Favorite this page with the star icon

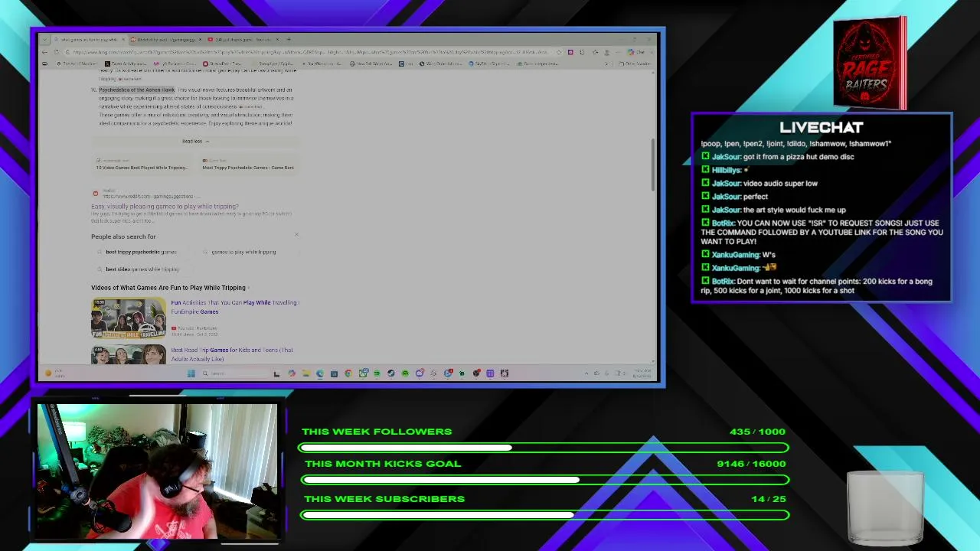coord(559,52)
